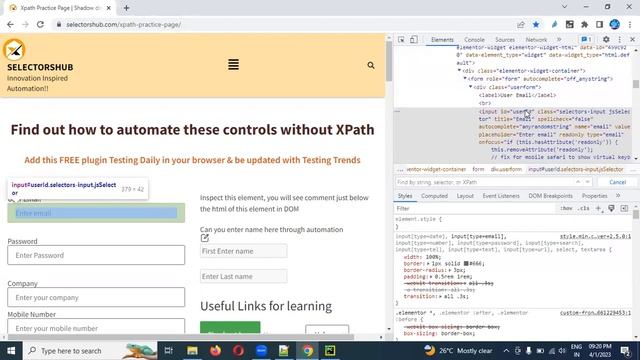This screenshot has height=360, width=640.
Task: Select the Elements tab
Action: 442,40
